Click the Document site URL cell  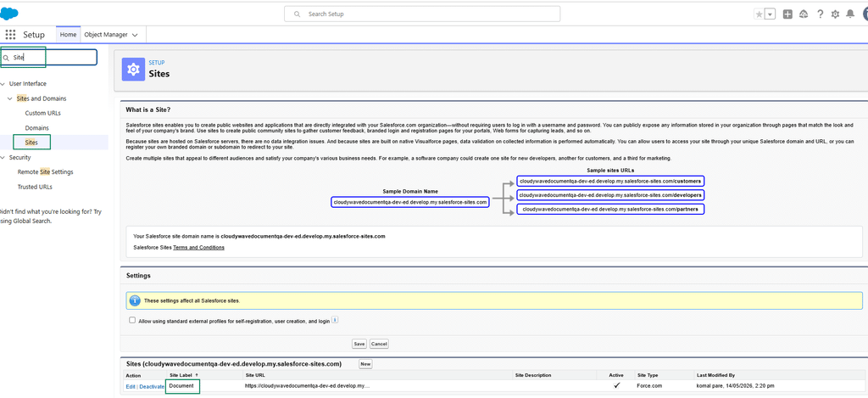(307, 385)
